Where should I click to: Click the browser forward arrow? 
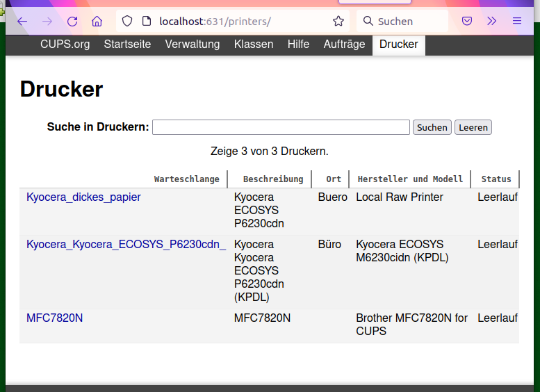point(47,22)
